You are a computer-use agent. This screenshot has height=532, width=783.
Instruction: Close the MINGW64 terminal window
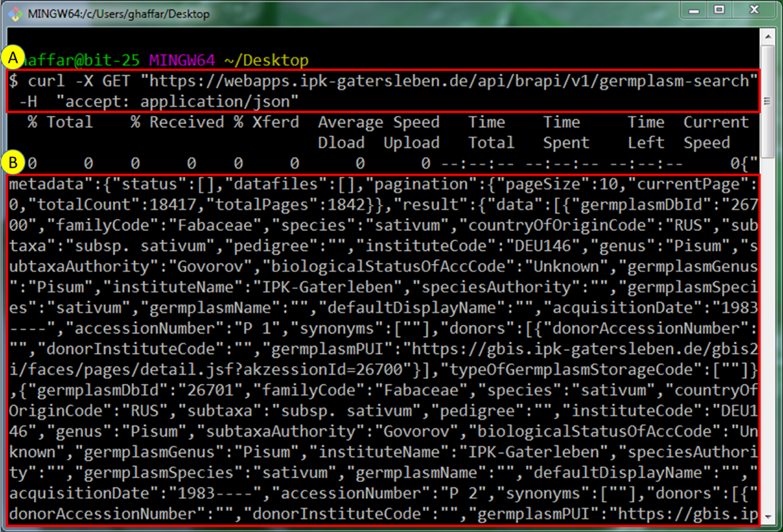click(x=754, y=10)
